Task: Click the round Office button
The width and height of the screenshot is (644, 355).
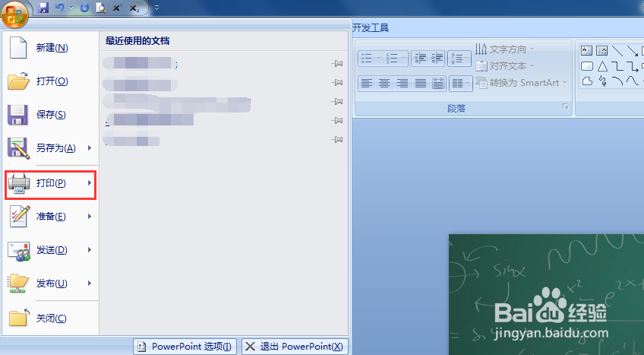Action: point(14,14)
